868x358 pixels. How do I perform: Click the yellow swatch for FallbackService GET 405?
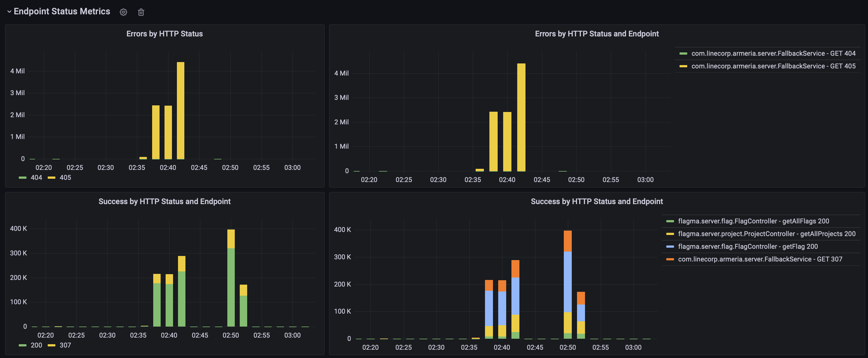pos(683,66)
